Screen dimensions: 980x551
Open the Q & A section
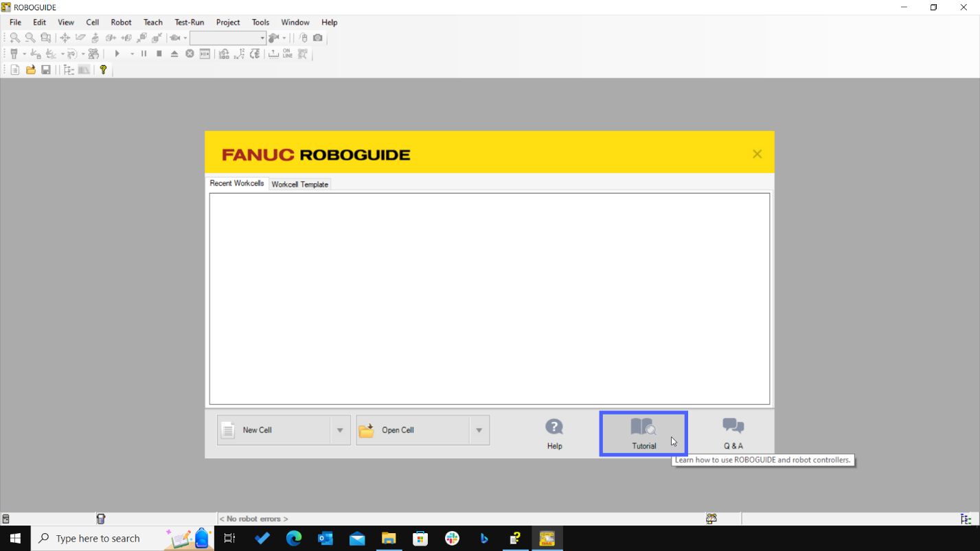[x=733, y=433]
